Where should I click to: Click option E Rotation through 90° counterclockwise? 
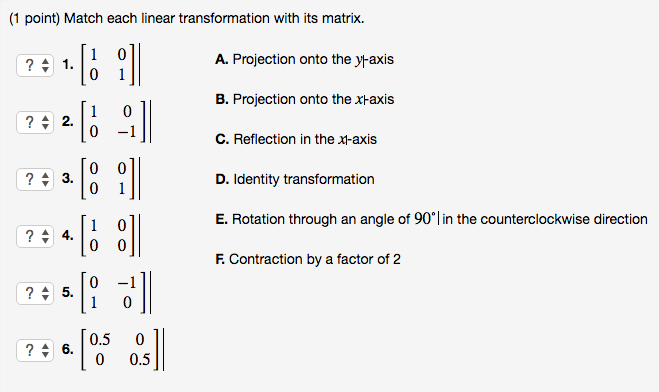[x=431, y=219]
